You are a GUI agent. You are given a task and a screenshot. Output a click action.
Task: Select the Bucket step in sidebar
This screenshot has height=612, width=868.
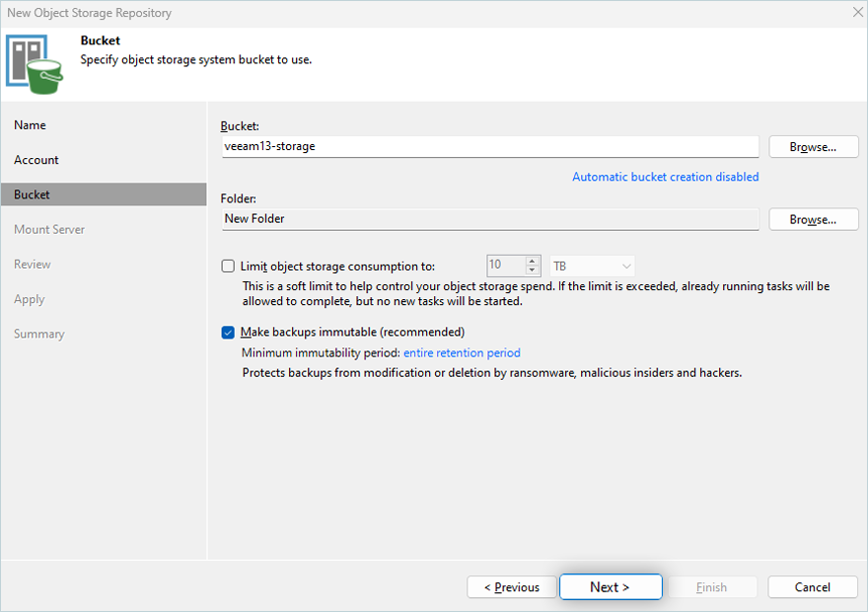(33, 194)
